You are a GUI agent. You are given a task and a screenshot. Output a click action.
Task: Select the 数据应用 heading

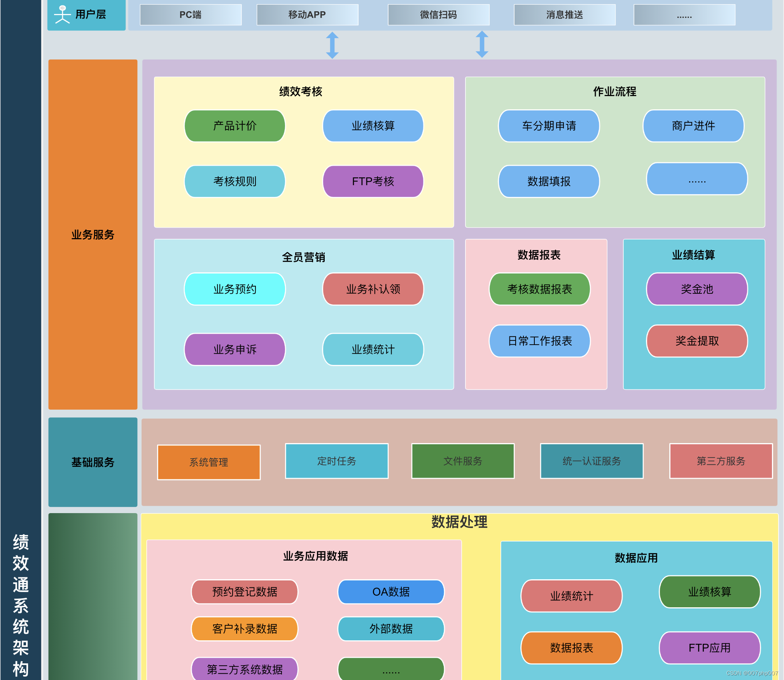[636, 558]
